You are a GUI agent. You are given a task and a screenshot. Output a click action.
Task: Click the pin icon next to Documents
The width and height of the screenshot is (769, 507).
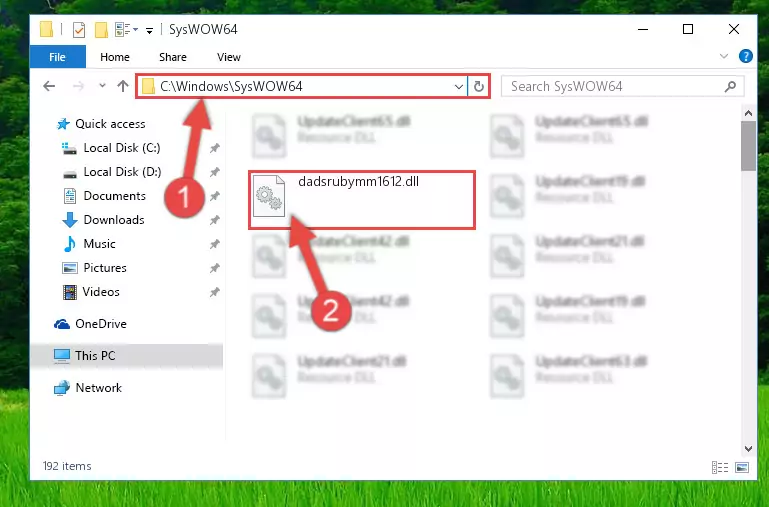(x=214, y=196)
